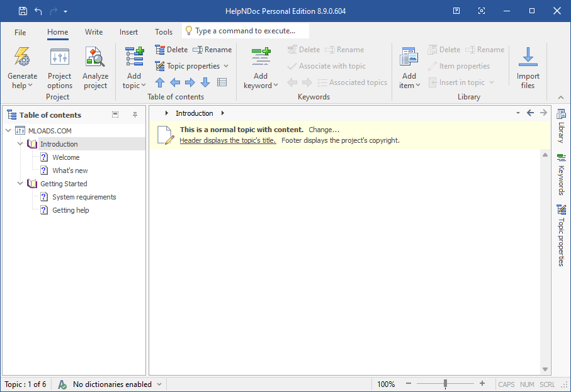Delete the selected topic in Table of contents group

[171, 50]
